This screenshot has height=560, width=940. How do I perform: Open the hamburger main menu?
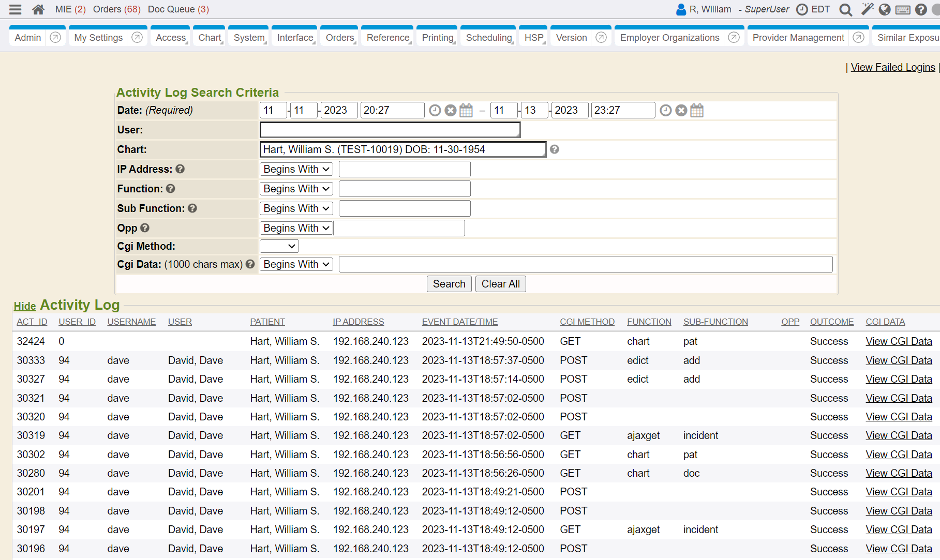16,9
